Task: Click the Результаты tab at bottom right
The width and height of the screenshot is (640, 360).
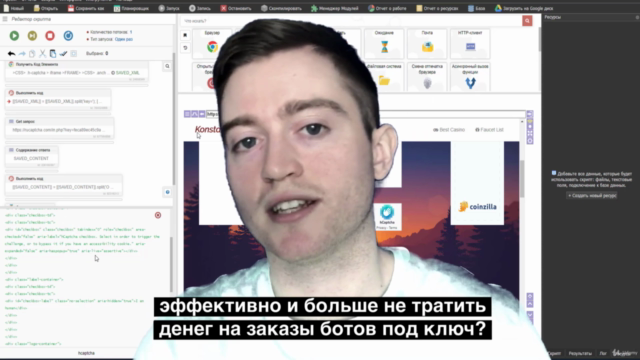Action: 580,353
